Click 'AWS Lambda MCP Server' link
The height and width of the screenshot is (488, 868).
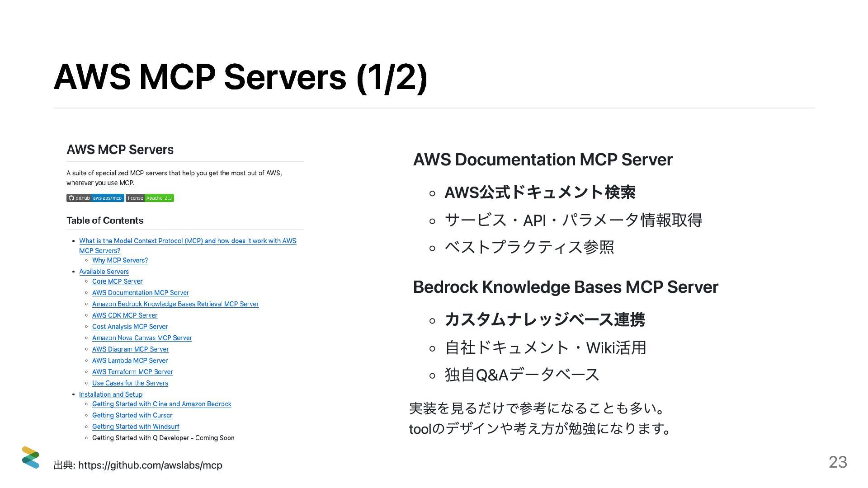(130, 361)
